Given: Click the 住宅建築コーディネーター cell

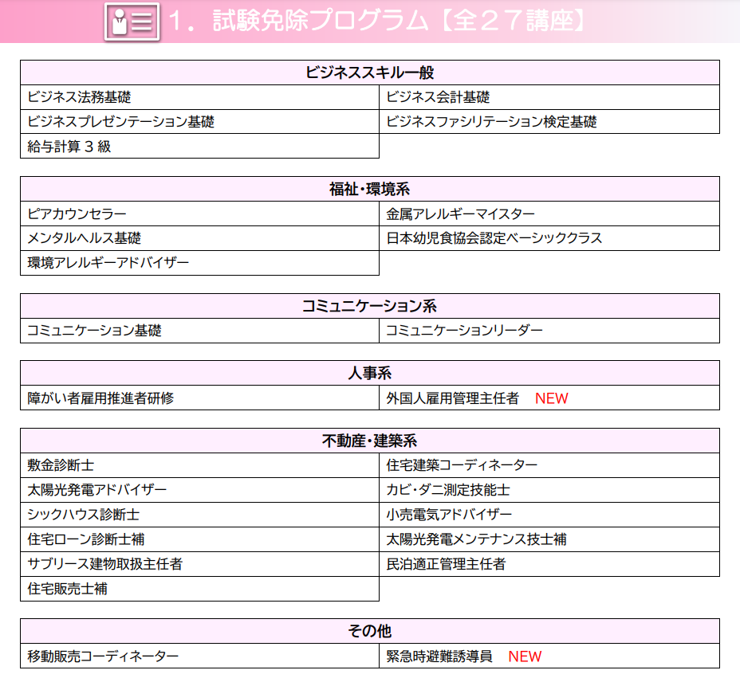Looking at the screenshot, I should [549, 465].
